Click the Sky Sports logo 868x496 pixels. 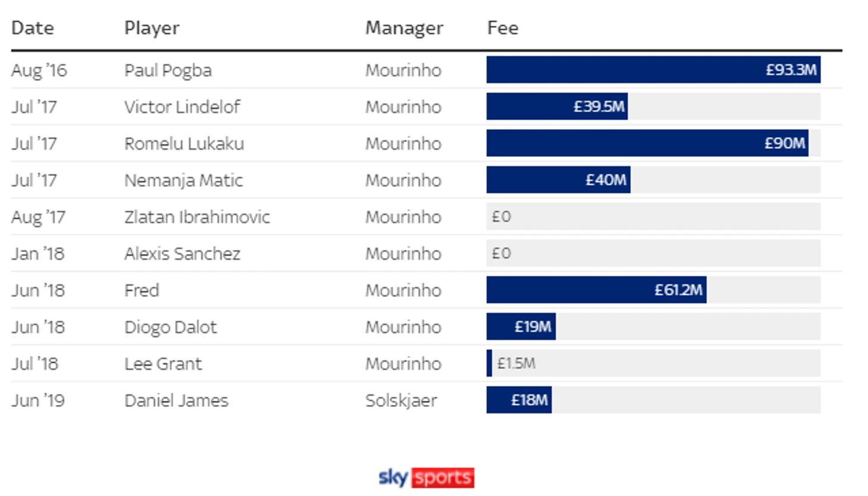pyautogui.click(x=426, y=478)
